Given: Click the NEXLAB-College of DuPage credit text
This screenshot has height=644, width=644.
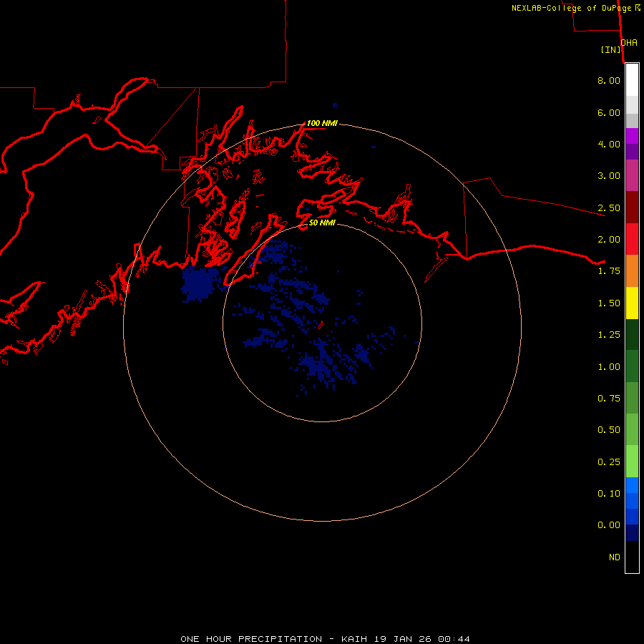Looking at the screenshot, I should [575, 8].
